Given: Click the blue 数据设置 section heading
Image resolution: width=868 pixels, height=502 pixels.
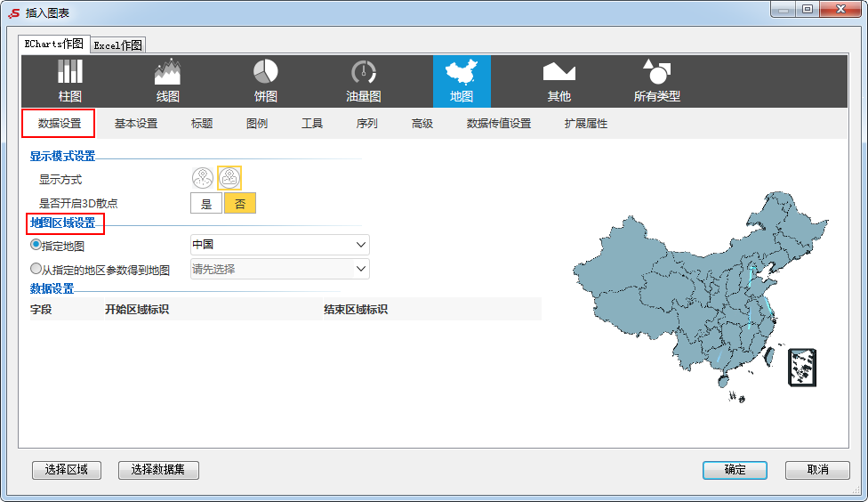Looking at the screenshot, I should pyautogui.click(x=52, y=288).
